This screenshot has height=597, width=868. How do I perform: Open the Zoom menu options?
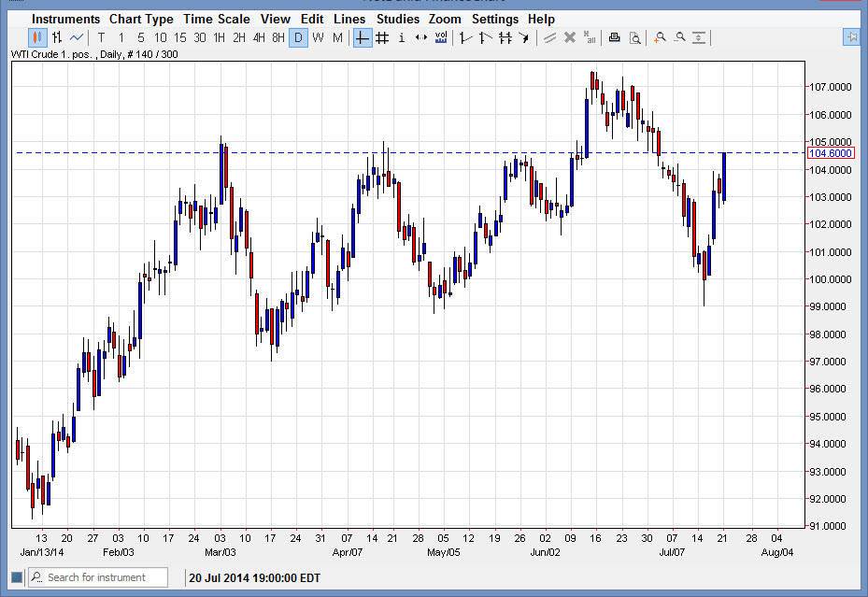(445, 19)
